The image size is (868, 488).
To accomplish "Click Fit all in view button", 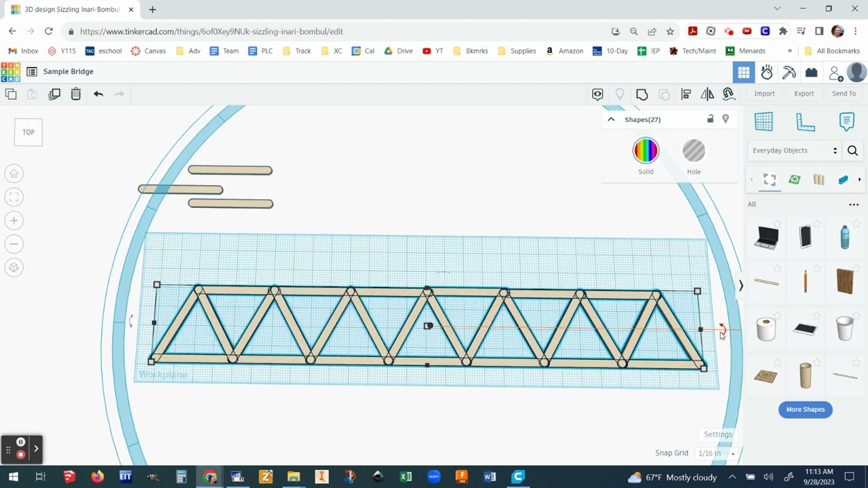I will click(14, 197).
